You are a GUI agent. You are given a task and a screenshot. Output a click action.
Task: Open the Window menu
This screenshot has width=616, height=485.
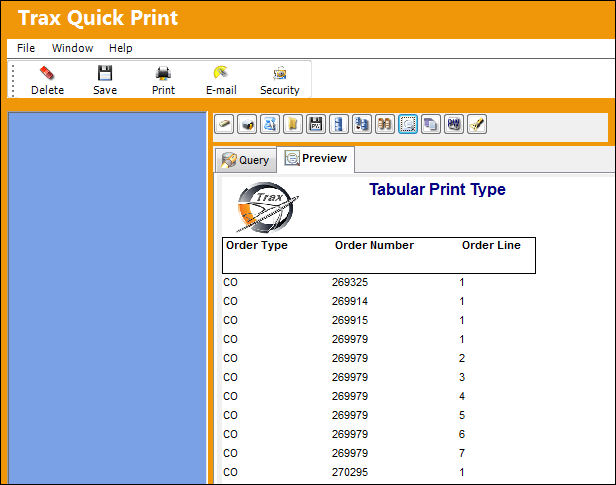coord(73,48)
